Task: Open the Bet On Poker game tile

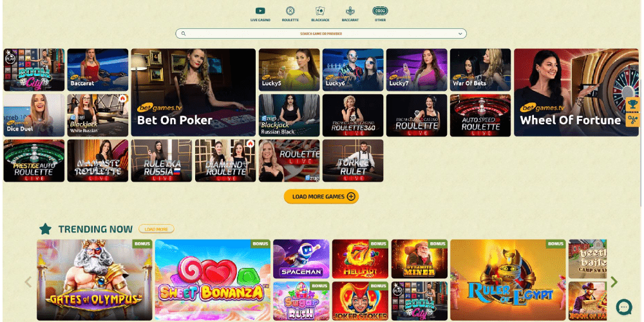Action: click(x=193, y=92)
